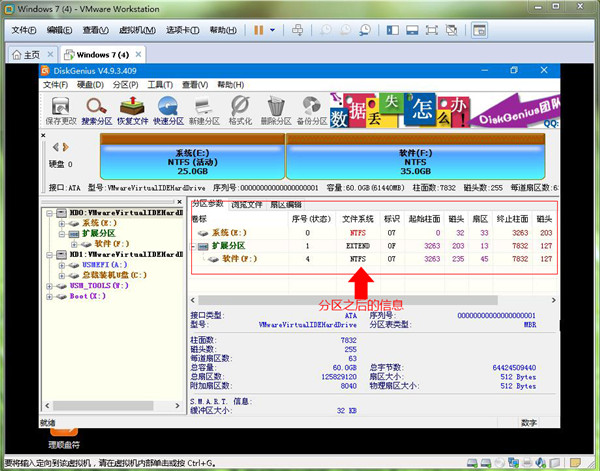The height and width of the screenshot is (471, 600).
Task: Collapse the HD0 disk tree node
Action: point(49,213)
